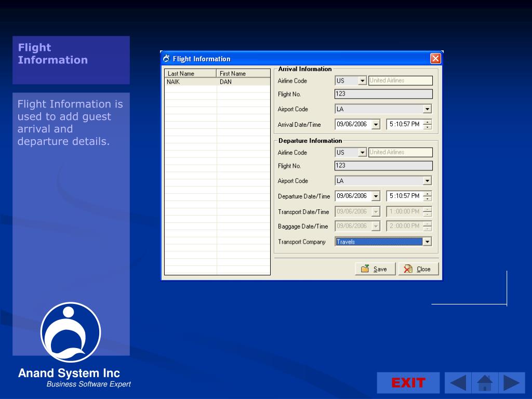Image resolution: width=532 pixels, height=399 pixels.
Task: Open the Departure Date calendar dropdown
Action: 376,196
